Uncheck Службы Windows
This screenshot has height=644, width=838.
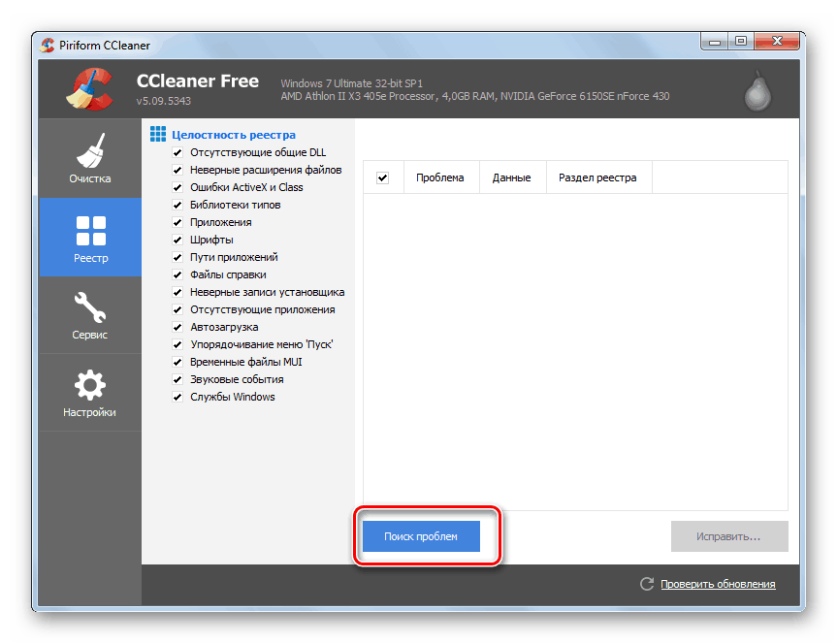(177, 397)
